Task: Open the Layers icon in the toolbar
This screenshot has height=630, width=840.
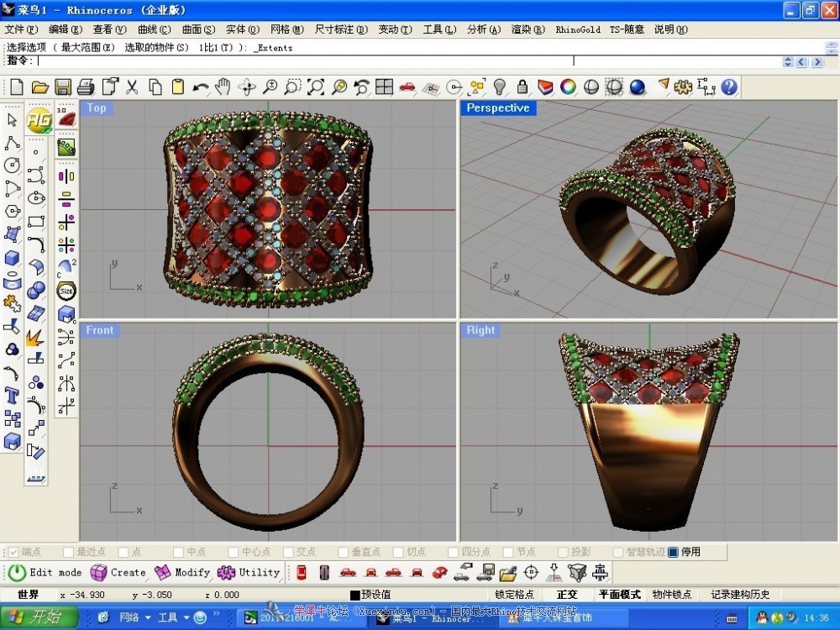Action: [545, 87]
